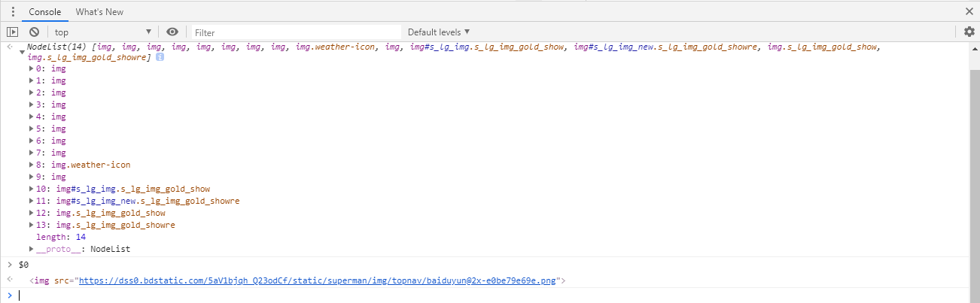Viewport: 980px width, 303px height.
Task: Open the Default levels dropdown
Action: tap(439, 32)
